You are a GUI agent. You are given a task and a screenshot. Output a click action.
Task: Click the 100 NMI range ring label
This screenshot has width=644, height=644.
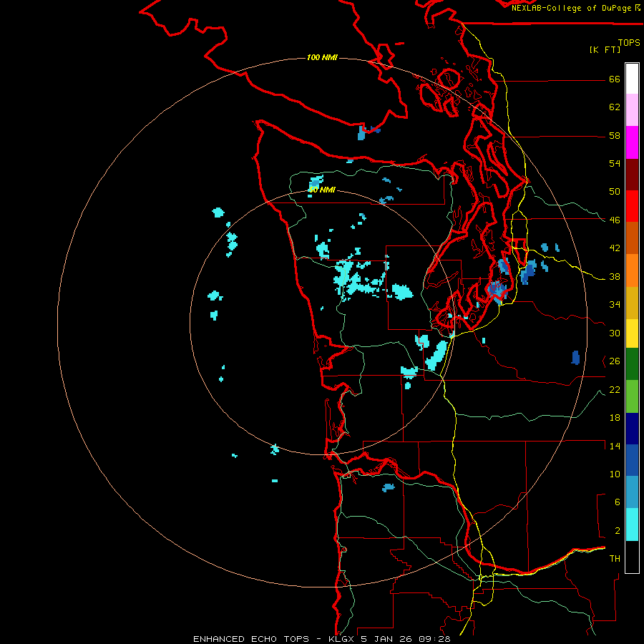[323, 57]
